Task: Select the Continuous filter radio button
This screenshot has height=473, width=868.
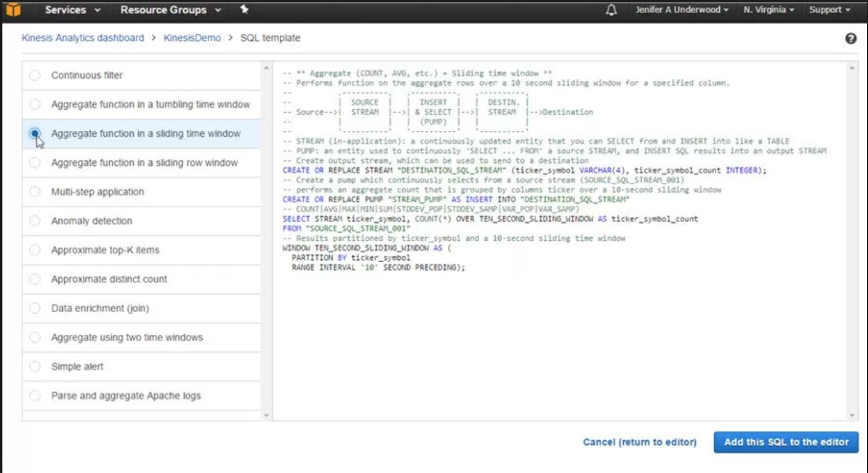Action: pyautogui.click(x=35, y=75)
